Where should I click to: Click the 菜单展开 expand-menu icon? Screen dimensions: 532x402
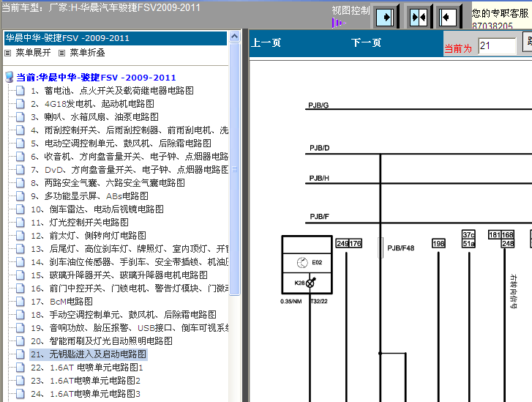[8, 53]
